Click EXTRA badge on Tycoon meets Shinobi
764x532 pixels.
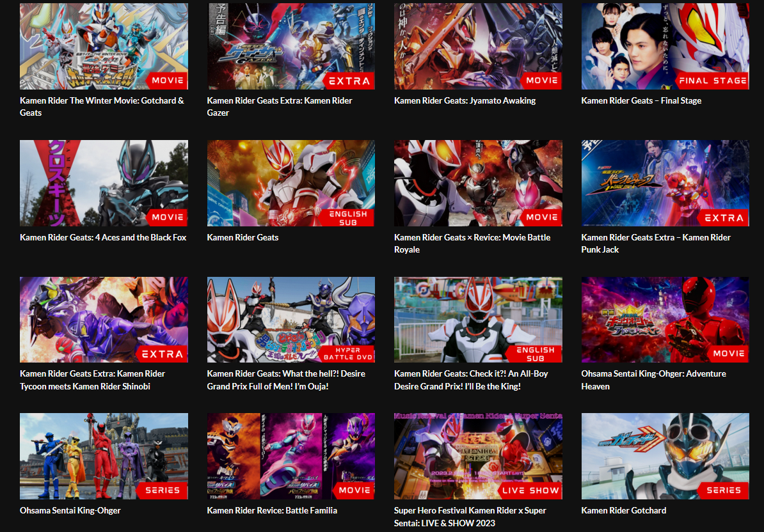(x=162, y=354)
